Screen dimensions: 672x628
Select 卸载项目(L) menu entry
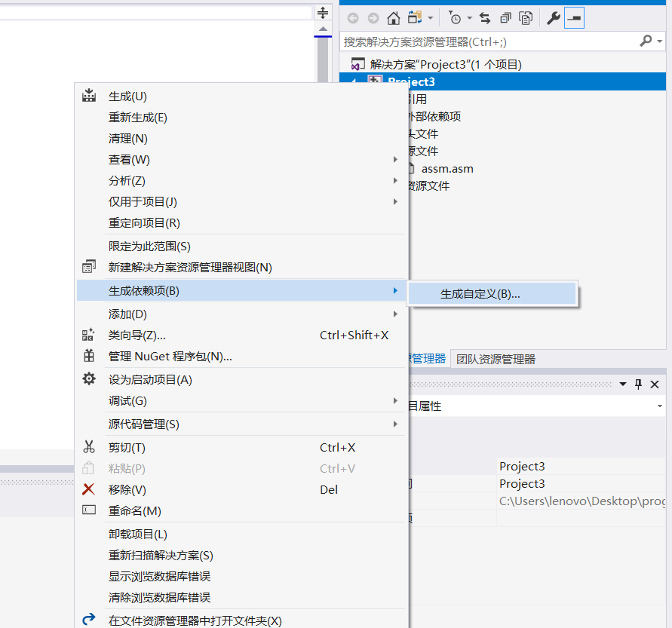241,534
